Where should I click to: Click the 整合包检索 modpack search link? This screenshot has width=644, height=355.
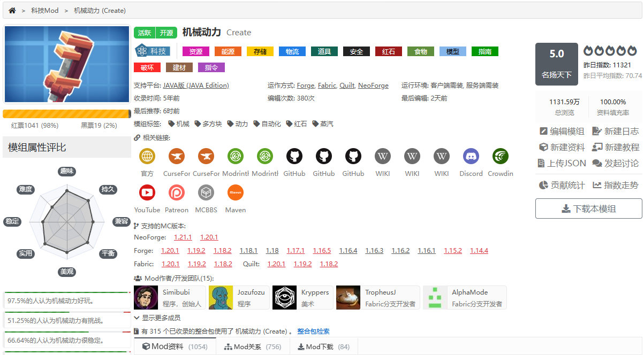coord(313,331)
